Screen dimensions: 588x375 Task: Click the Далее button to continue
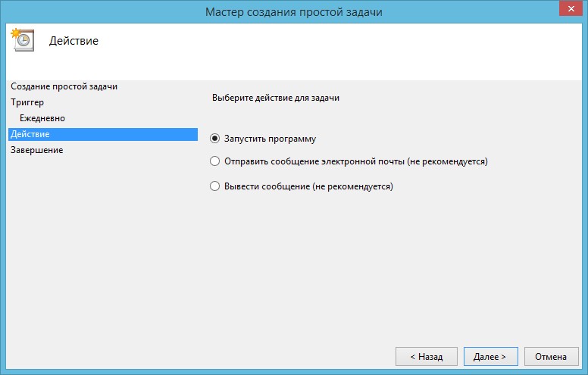point(490,356)
